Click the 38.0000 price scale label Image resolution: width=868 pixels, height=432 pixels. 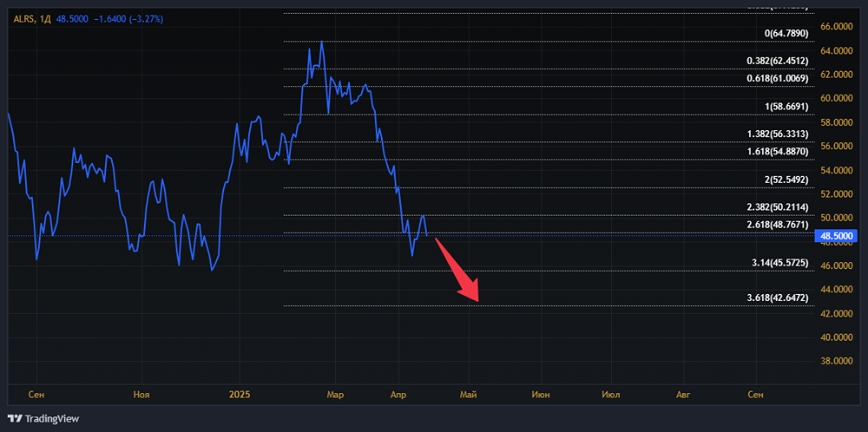835,361
